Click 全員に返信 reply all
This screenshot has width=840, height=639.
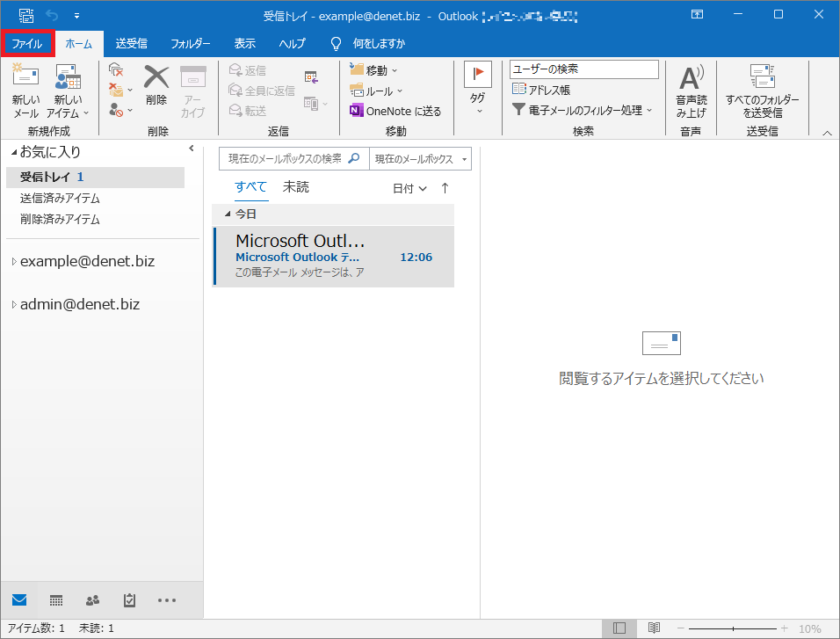pyautogui.click(x=262, y=91)
